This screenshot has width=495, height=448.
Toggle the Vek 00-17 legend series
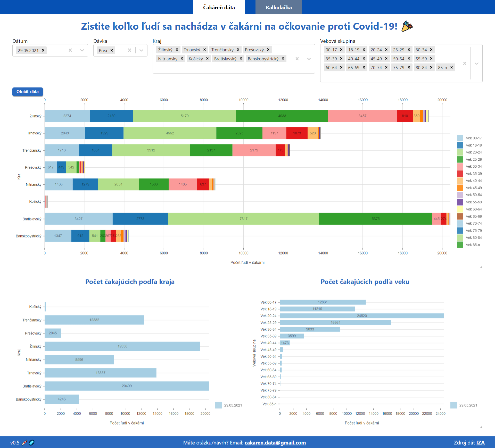point(469,138)
